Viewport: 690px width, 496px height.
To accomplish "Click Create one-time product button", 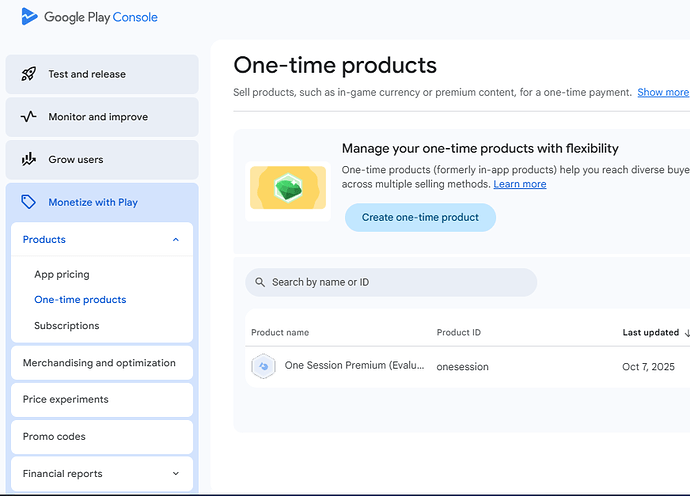I will 420,217.
